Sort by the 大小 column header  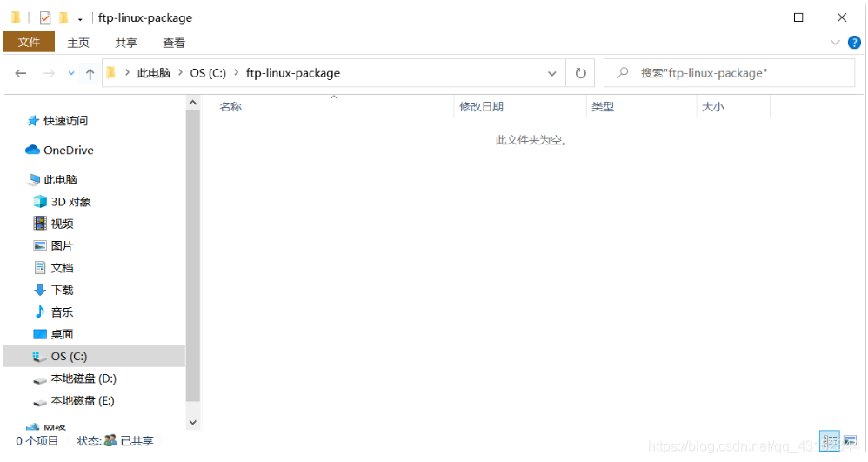click(x=712, y=107)
